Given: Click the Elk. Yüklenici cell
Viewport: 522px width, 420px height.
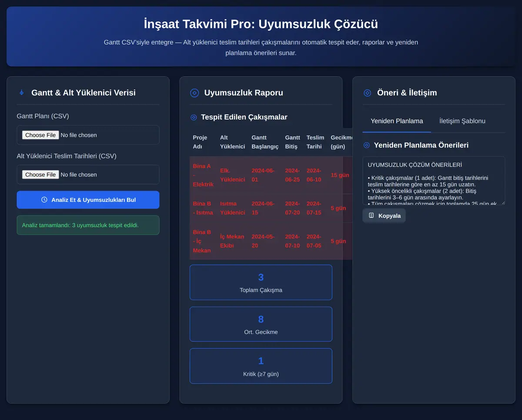Looking at the screenshot, I should [x=232, y=175].
